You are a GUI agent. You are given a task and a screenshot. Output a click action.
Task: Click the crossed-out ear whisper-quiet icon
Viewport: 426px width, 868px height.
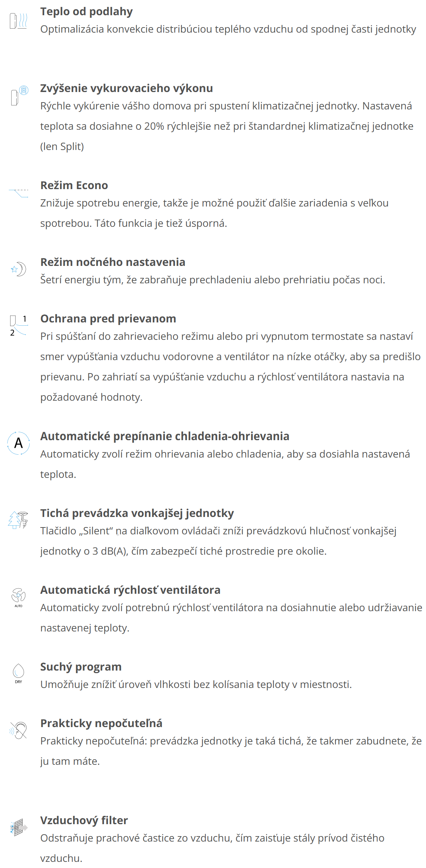[18, 730]
